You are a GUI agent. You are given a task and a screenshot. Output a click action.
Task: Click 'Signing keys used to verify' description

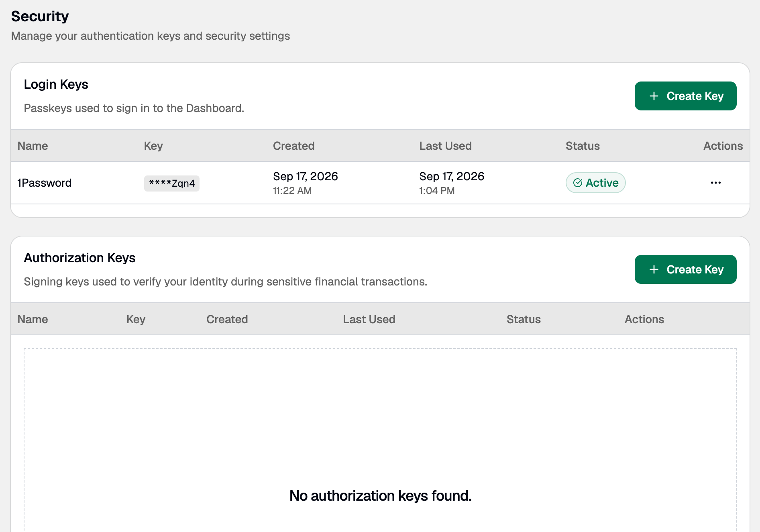225,281
